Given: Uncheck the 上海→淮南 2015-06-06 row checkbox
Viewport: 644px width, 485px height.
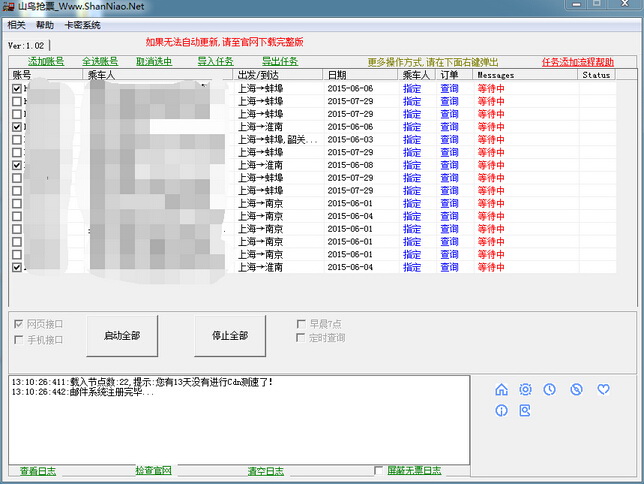Looking at the screenshot, I should click(x=17, y=126).
